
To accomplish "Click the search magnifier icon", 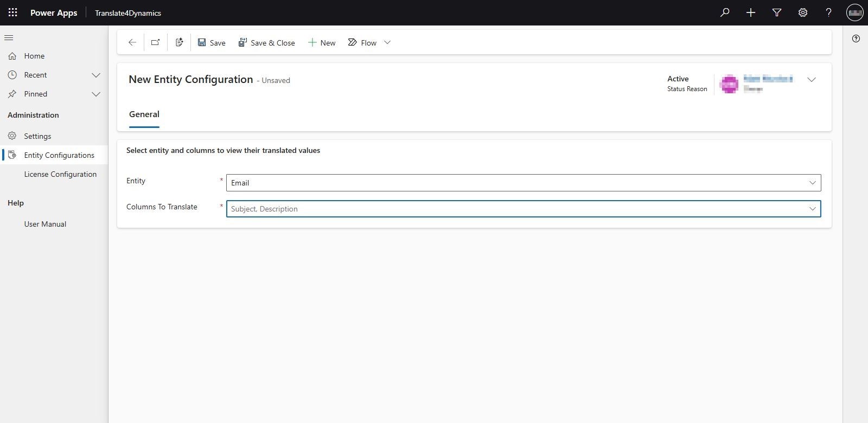I will click(x=725, y=12).
